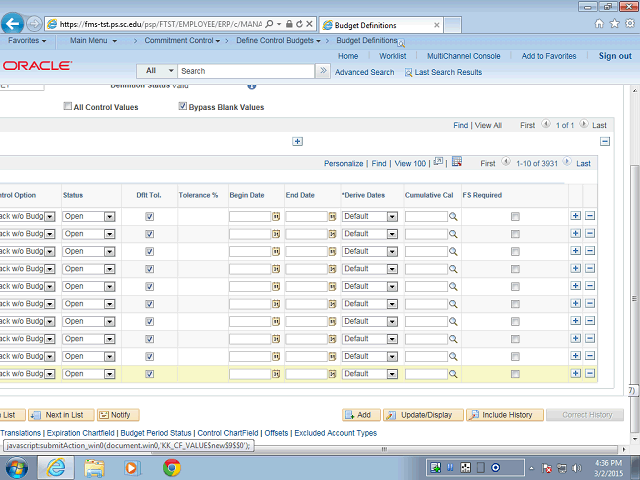Add a row with first plus icon
Image resolution: width=640 pixels, height=480 pixels.
point(575,216)
